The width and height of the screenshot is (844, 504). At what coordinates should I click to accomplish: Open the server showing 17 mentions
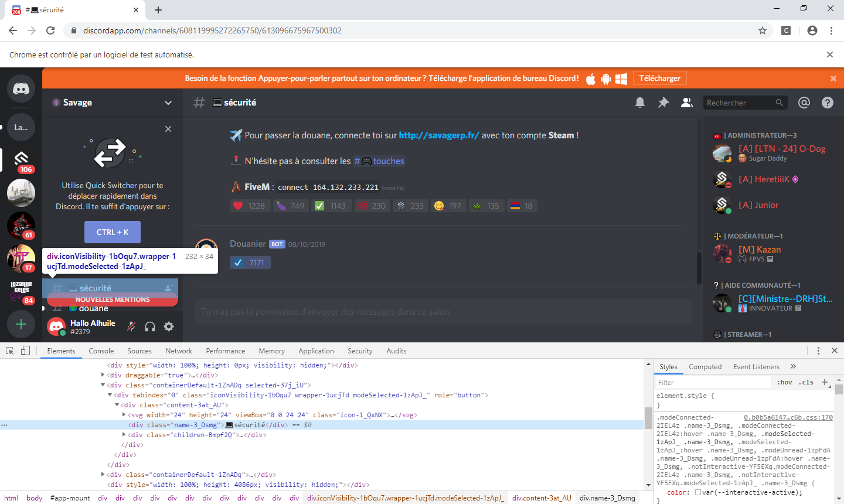(21, 258)
